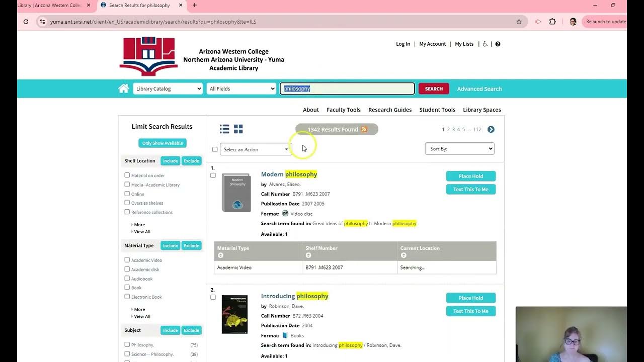This screenshot has height=362, width=644.
Task: Toggle the select-all results checkbox
Action: click(x=215, y=149)
